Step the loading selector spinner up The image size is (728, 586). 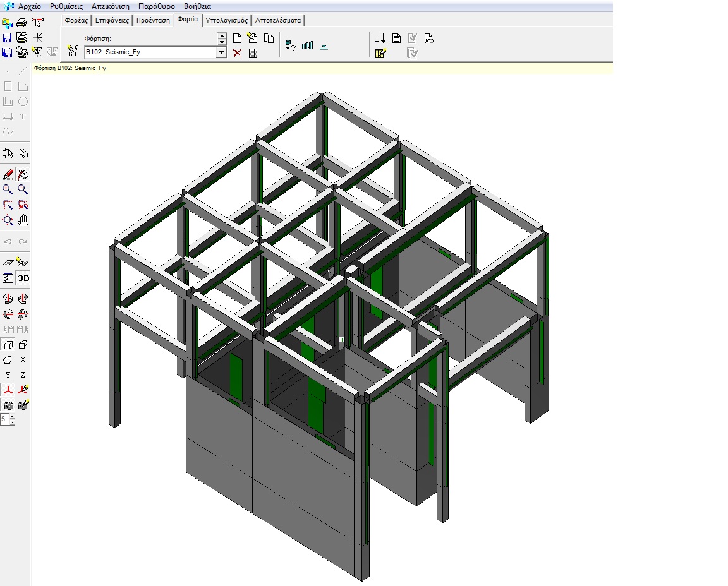tap(221, 35)
